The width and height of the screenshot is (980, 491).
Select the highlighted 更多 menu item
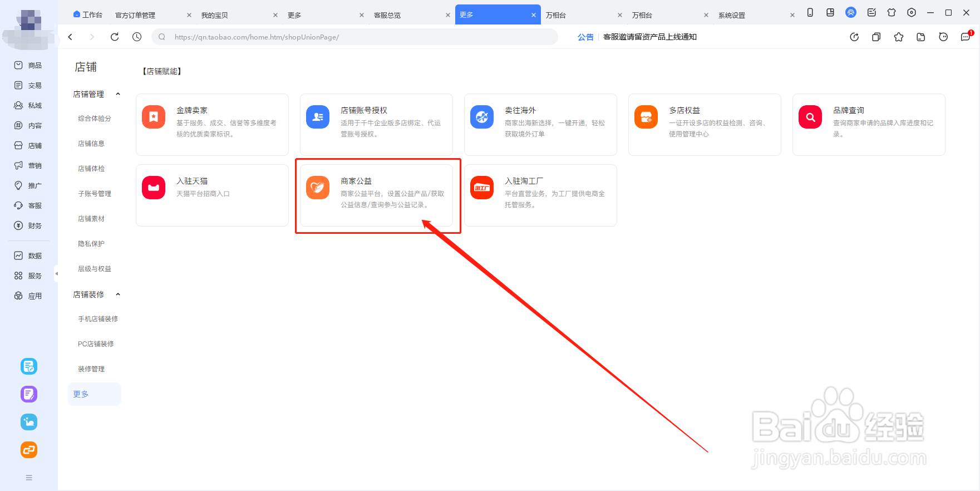point(94,394)
